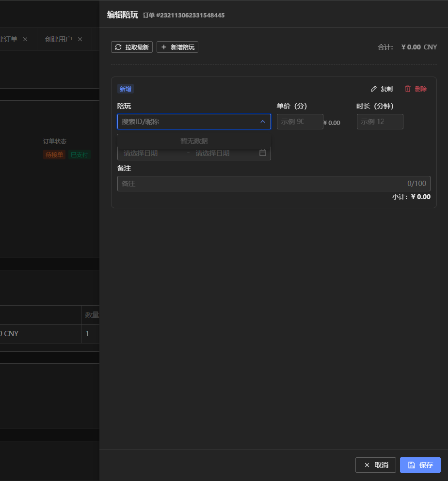Click the 时长（分钟） input field
Screen dimensions: 448x481
pyautogui.click(x=379, y=122)
